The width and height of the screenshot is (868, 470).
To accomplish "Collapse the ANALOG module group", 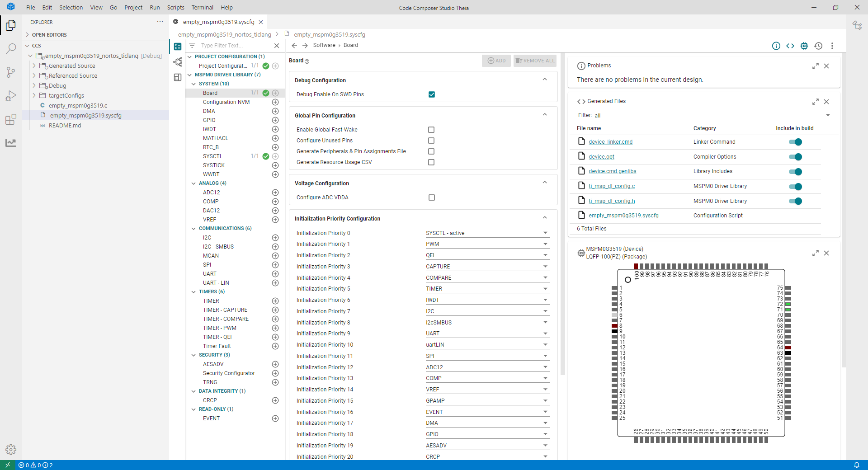I will tap(193, 183).
